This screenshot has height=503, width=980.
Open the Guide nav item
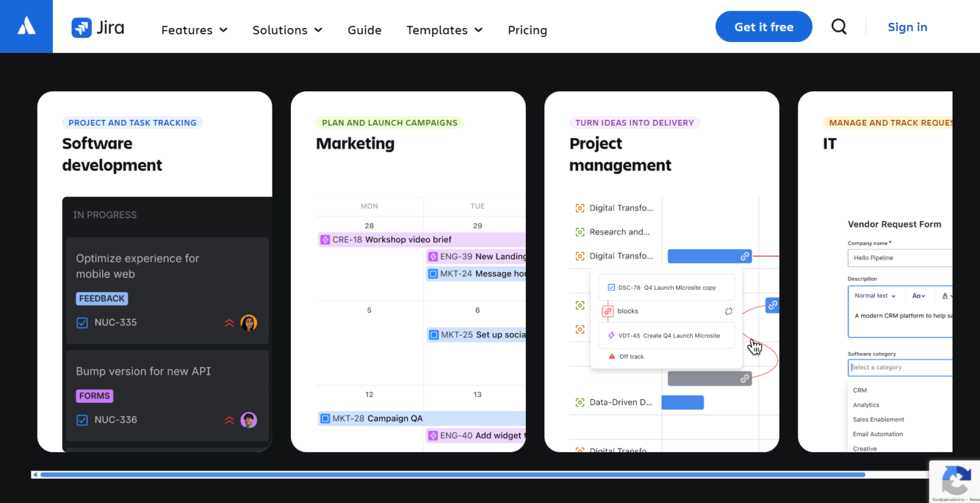pyautogui.click(x=364, y=30)
